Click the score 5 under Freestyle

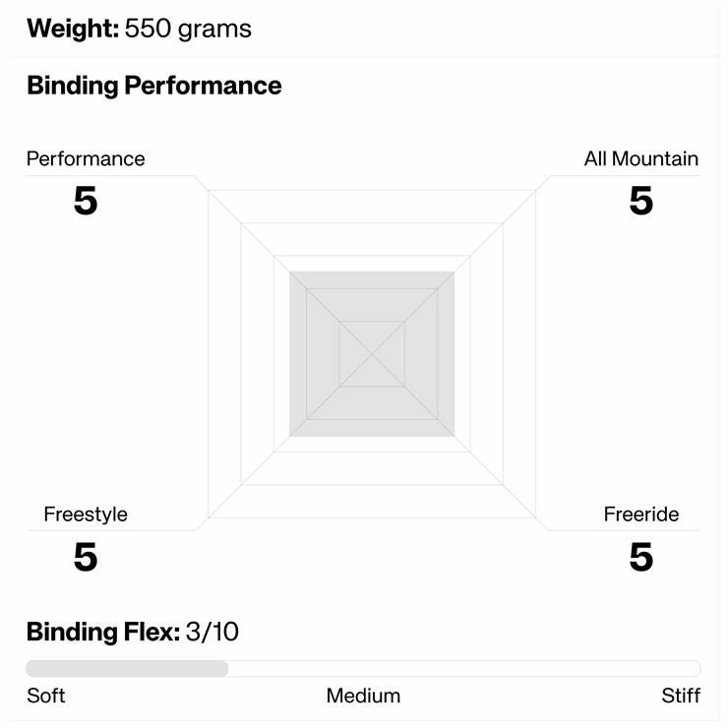click(86, 557)
